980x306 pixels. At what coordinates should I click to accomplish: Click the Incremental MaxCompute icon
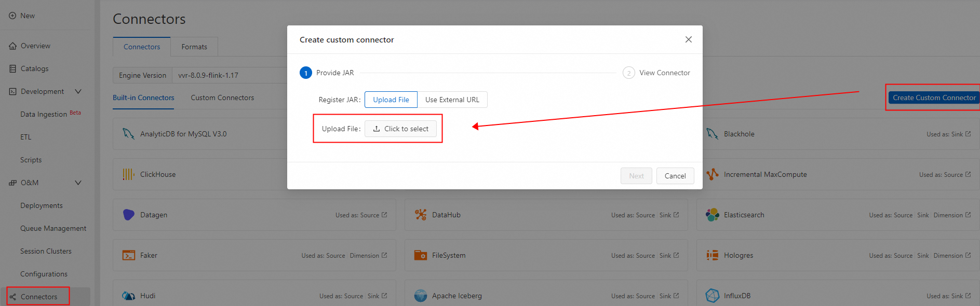[x=713, y=174]
